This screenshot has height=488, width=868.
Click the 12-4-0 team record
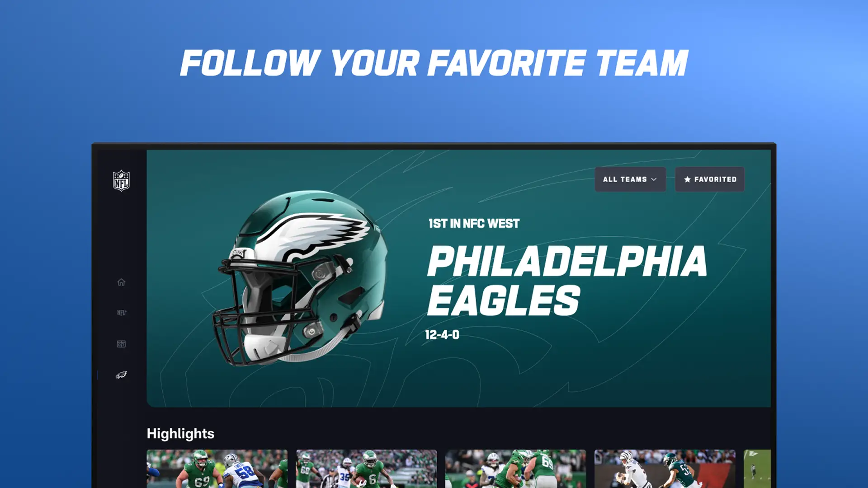click(x=442, y=335)
